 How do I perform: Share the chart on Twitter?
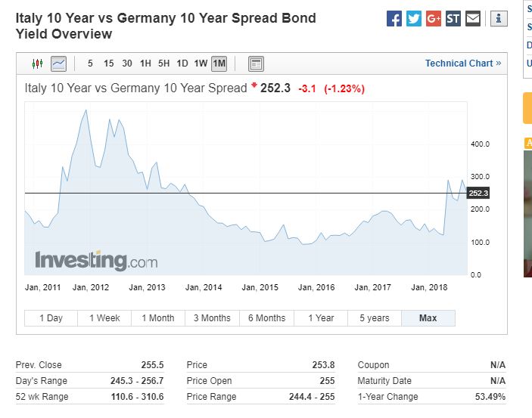point(414,19)
